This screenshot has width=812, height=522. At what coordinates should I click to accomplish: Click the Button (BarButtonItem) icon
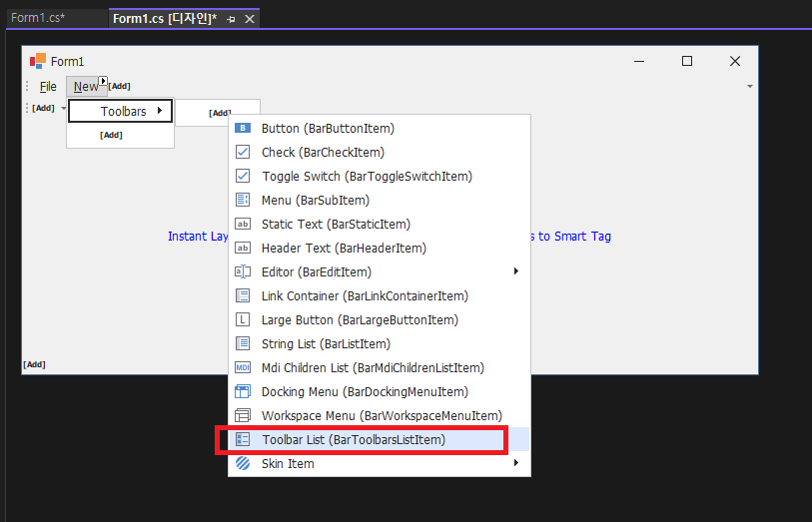(243, 128)
